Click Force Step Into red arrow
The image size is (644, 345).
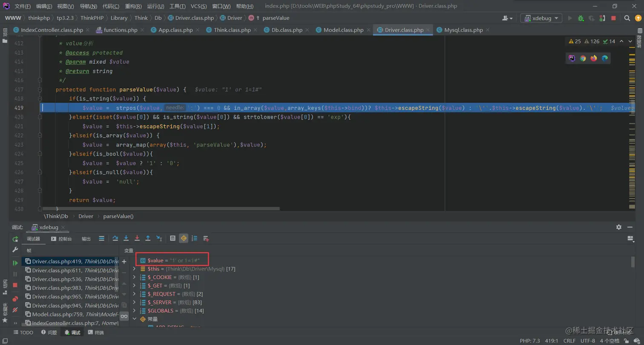click(x=137, y=238)
